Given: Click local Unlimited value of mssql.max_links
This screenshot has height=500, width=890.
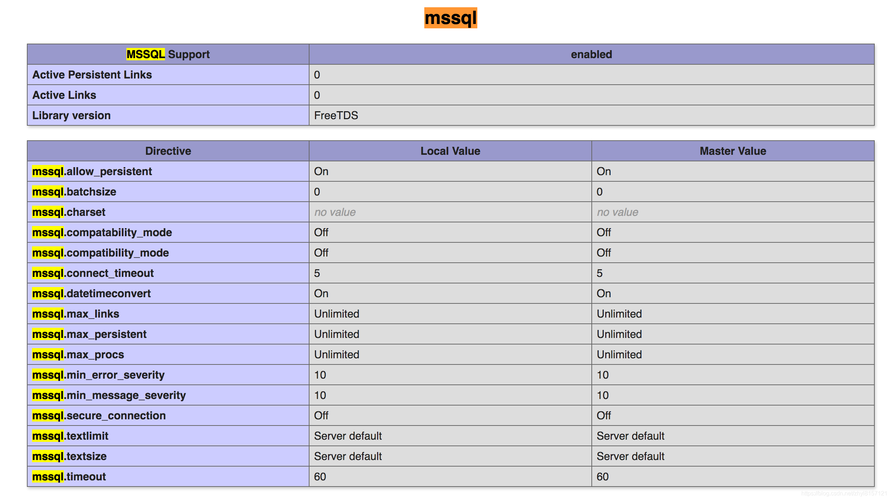Looking at the screenshot, I should click(x=337, y=314).
